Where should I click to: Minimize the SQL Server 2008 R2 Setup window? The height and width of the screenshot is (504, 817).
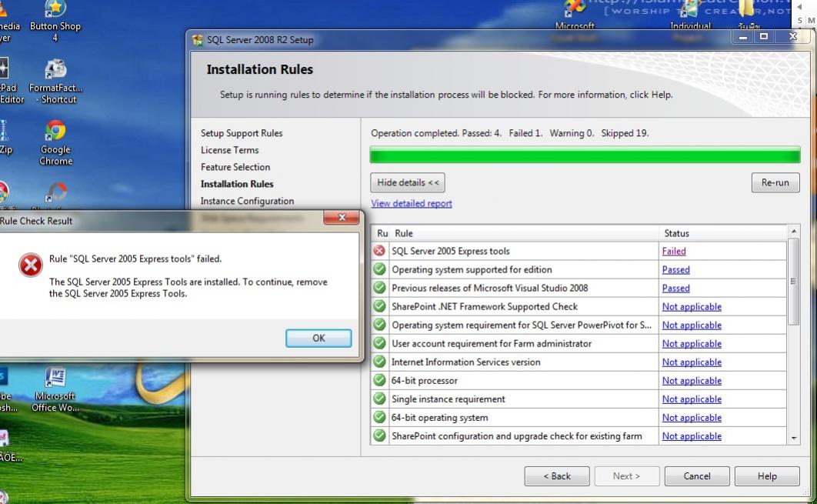743,36
